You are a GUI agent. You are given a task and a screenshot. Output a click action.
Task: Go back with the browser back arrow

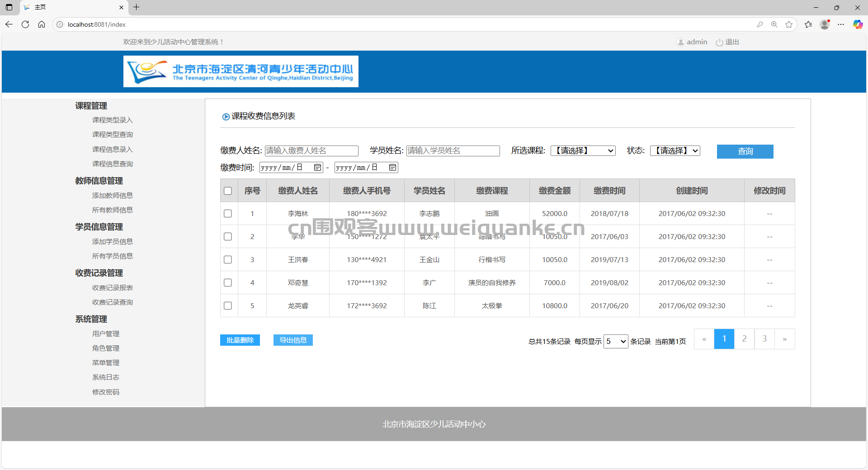tap(9, 24)
